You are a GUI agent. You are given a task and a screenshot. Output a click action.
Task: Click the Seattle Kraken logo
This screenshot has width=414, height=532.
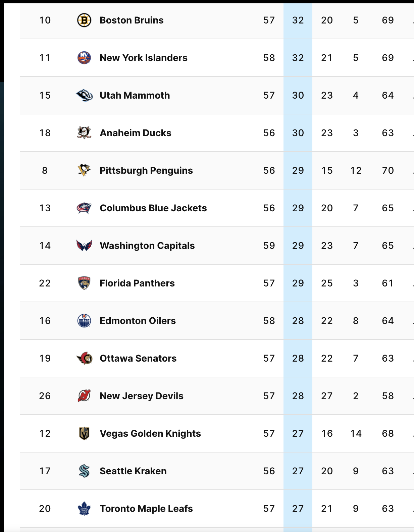tap(84, 471)
